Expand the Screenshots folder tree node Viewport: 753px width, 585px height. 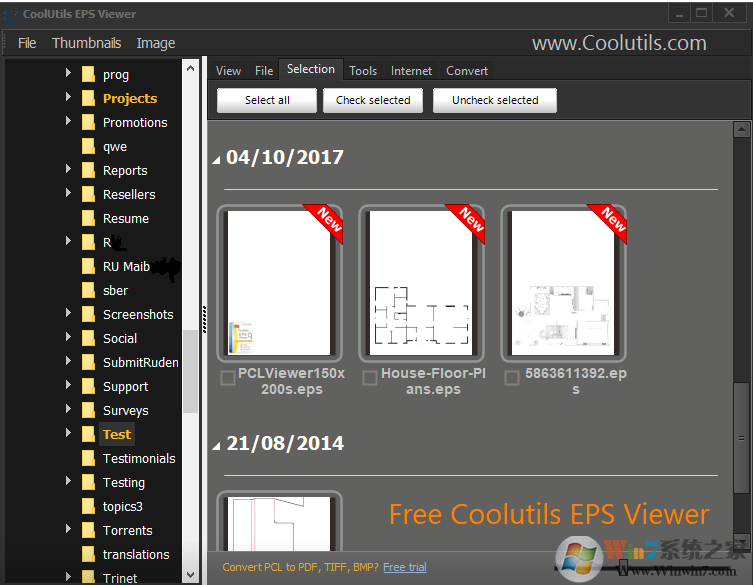(x=68, y=313)
